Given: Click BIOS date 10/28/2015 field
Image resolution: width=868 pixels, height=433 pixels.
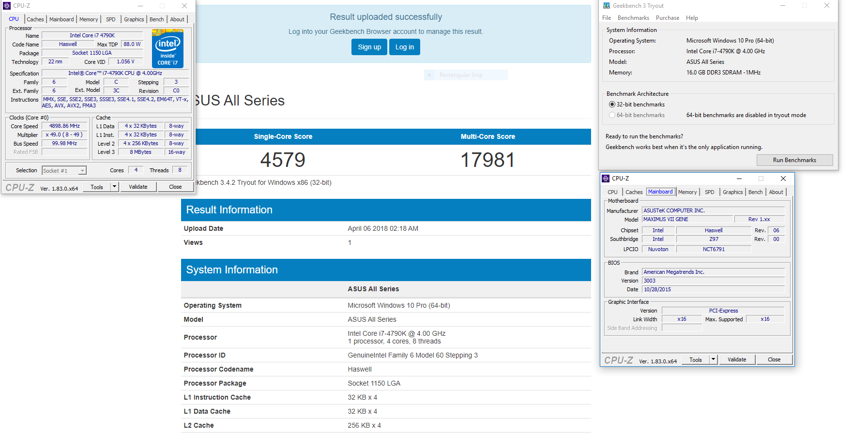Looking at the screenshot, I should click(713, 289).
